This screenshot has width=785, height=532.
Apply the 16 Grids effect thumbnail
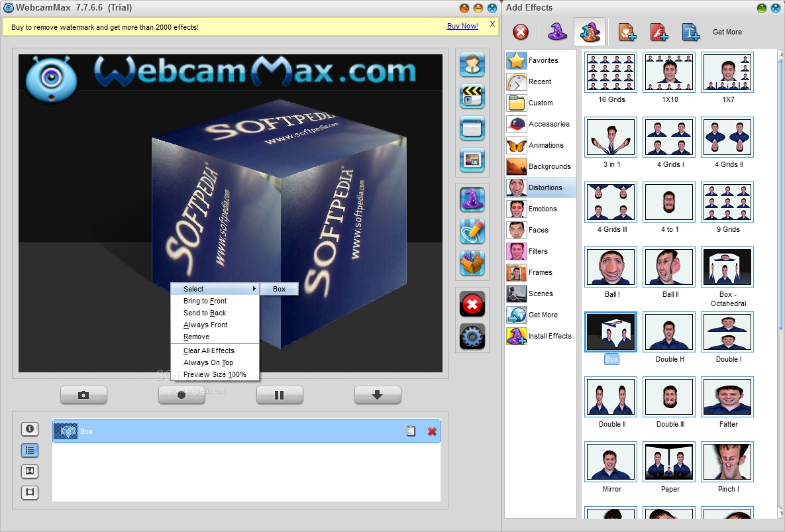(611, 72)
